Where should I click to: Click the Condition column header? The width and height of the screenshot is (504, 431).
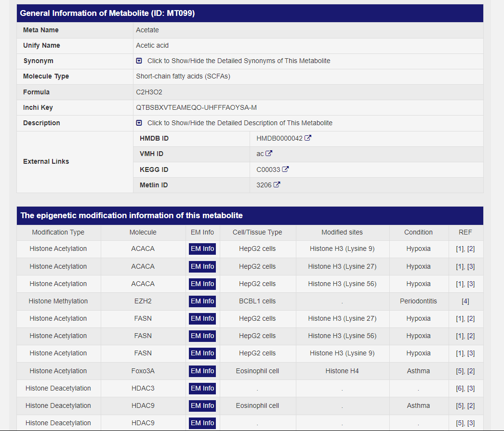point(418,232)
